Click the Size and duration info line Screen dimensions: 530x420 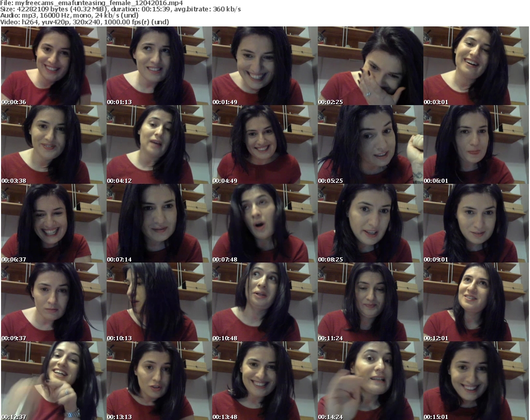click(121, 10)
